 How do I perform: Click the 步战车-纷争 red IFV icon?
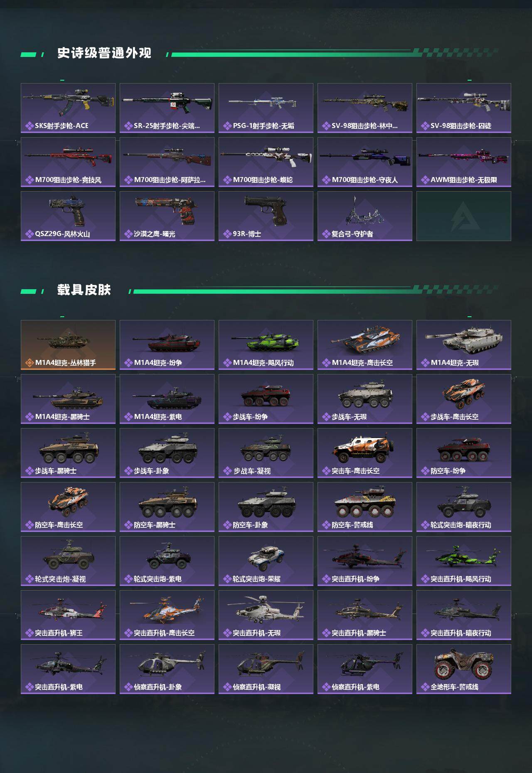tap(266, 399)
